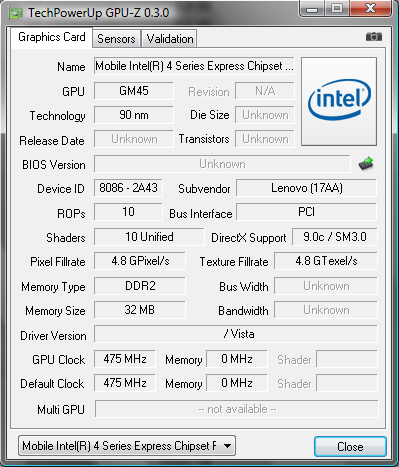The image size is (399, 467).
Task: Click the DirectX Support field 9.0c / SM3.0
Action: (335, 237)
